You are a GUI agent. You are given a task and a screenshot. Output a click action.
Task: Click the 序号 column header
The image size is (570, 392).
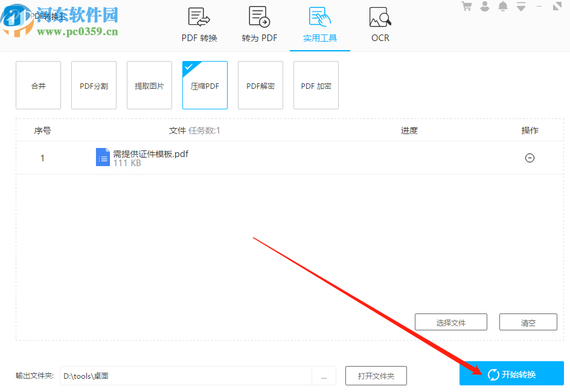(x=42, y=130)
